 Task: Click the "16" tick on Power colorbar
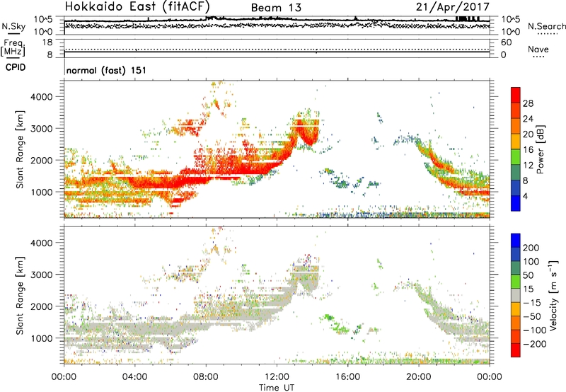528,150
